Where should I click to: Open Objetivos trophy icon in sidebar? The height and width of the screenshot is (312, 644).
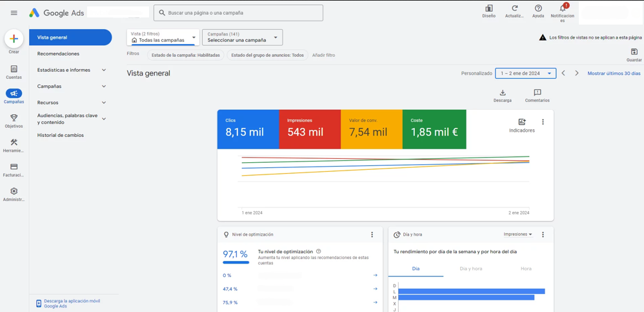tap(14, 118)
